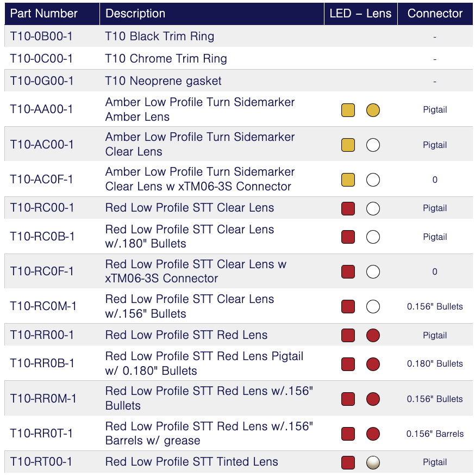Click 0.156" Barrels connector cell
Screen dimensions: 475x476
click(435, 434)
